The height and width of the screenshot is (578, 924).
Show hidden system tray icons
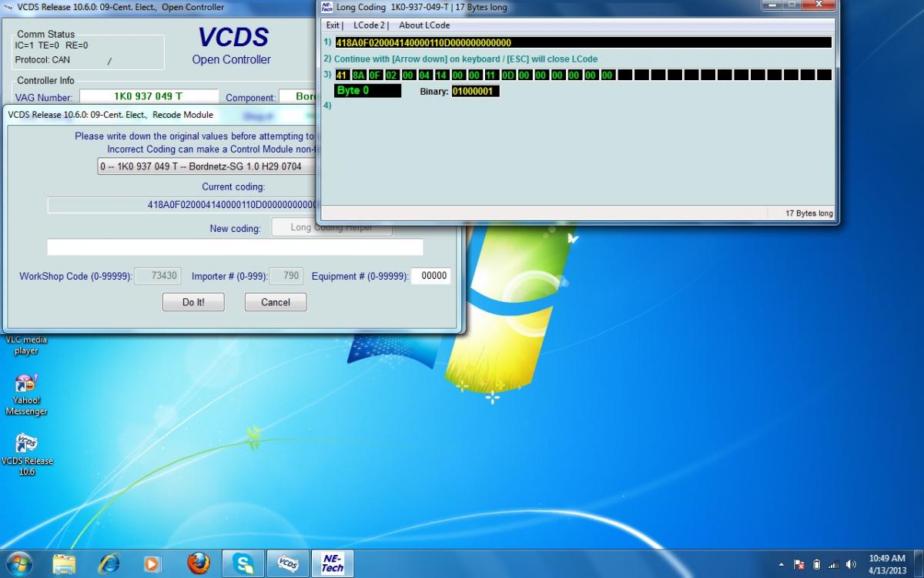(x=782, y=564)
